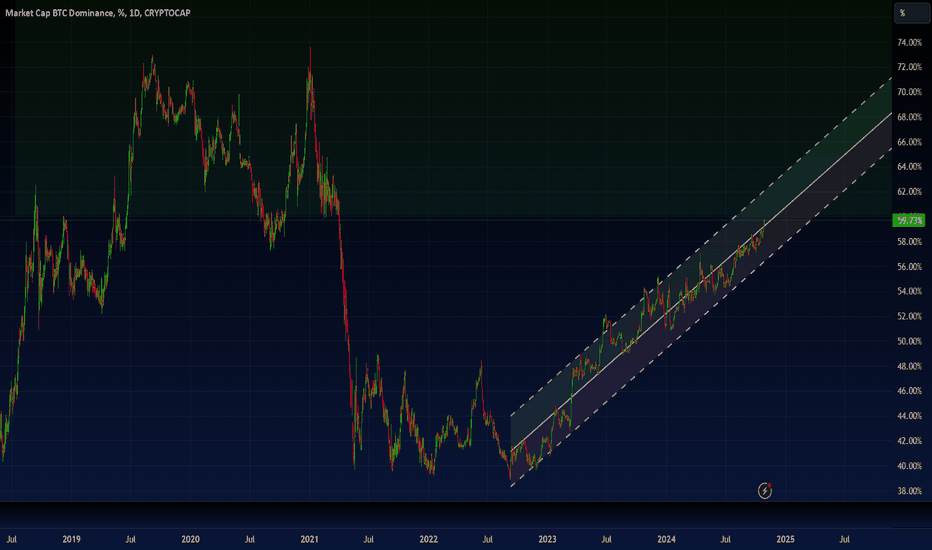Click the 72.00% price axis label
Image resolution: width=932 pixels, height=550 pixels.
point(909,67)
